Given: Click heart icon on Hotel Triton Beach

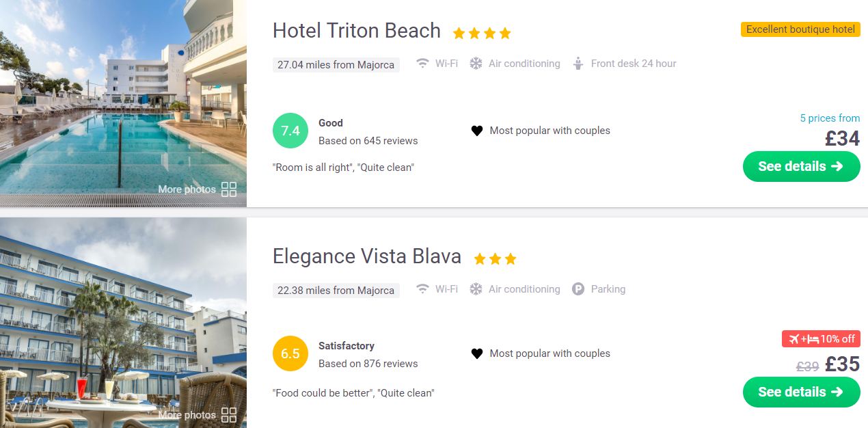Looking at the screenshot, I should click(477, 131).
